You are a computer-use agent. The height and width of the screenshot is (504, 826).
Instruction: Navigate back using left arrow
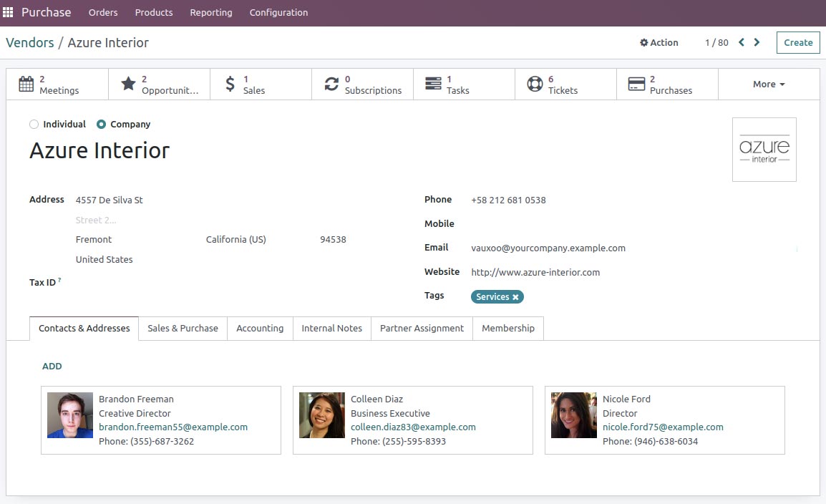pos(741,42)
